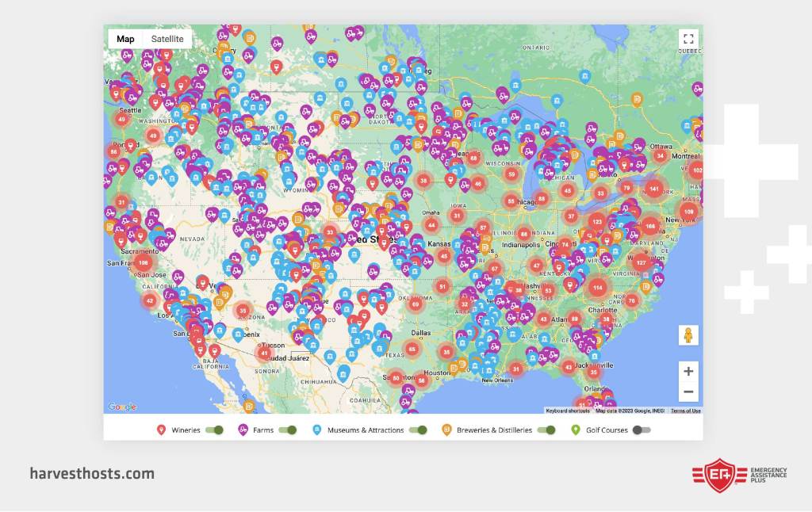Switch off Breweries & Distilleries toggle
Image resolution: width=812 pixels, height=512 pixels.
(x=546, y=430)
